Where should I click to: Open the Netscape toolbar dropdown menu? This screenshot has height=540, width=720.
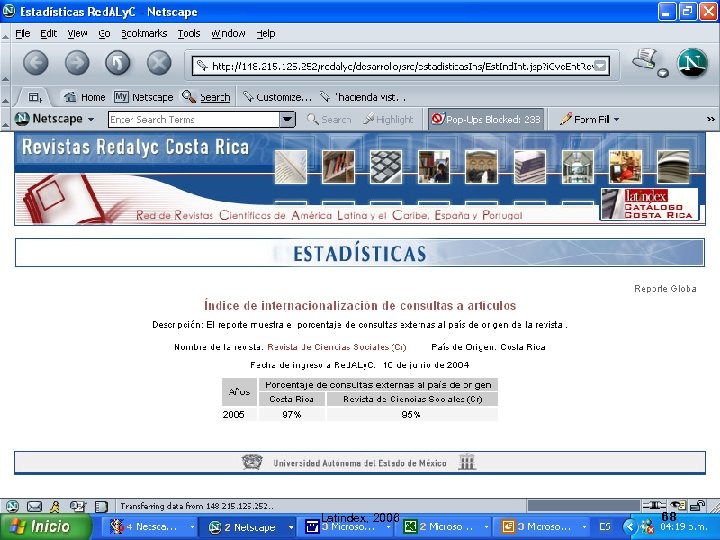[x=55, y=119]
